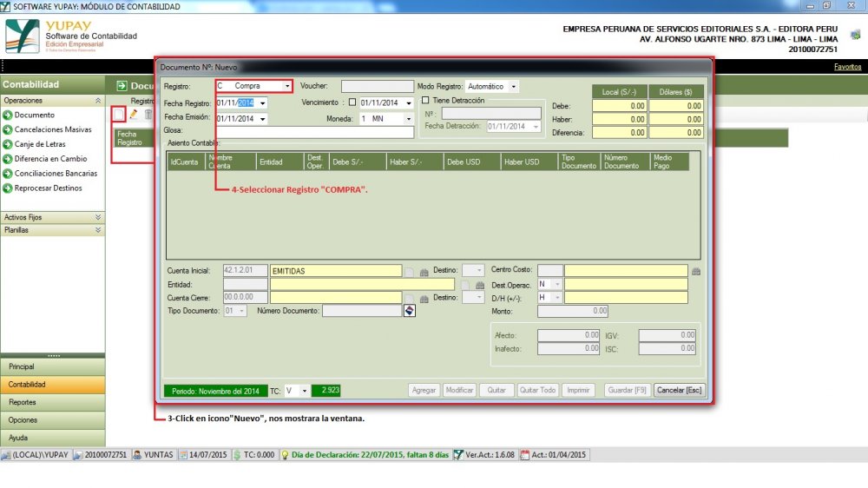Screen dimensions: 868x488
Task: Click the Quitar button
Action: pyautogui.click(x=496, y=390)
